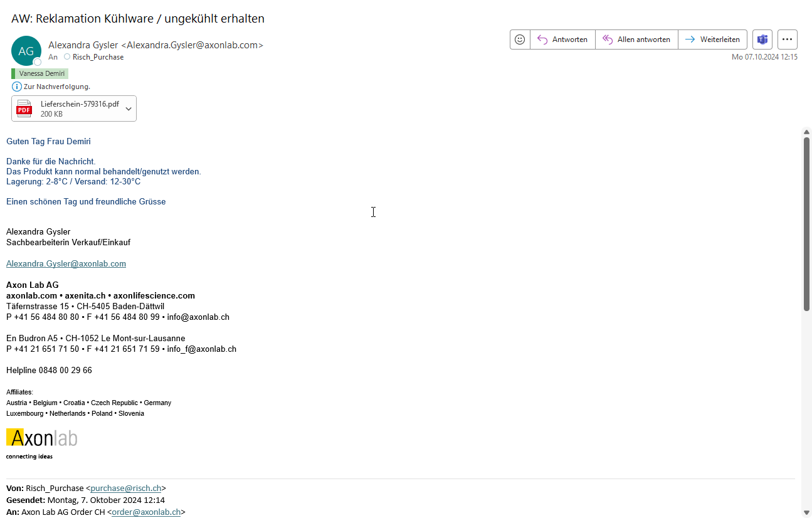
Task: Open the Lieferschein-579316.pdf attachment
Action: (74, 108)
